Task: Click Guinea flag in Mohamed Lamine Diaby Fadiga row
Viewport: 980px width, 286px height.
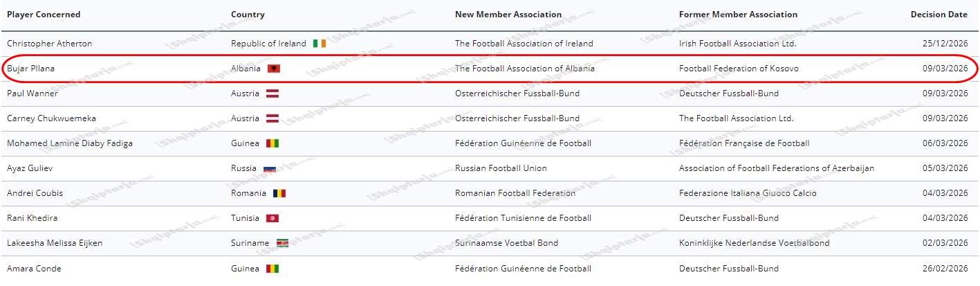Action: (x=272, y=143)
